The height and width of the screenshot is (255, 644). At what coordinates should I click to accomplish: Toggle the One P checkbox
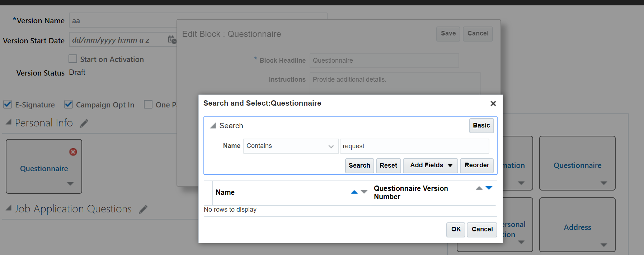click(148, 104)
